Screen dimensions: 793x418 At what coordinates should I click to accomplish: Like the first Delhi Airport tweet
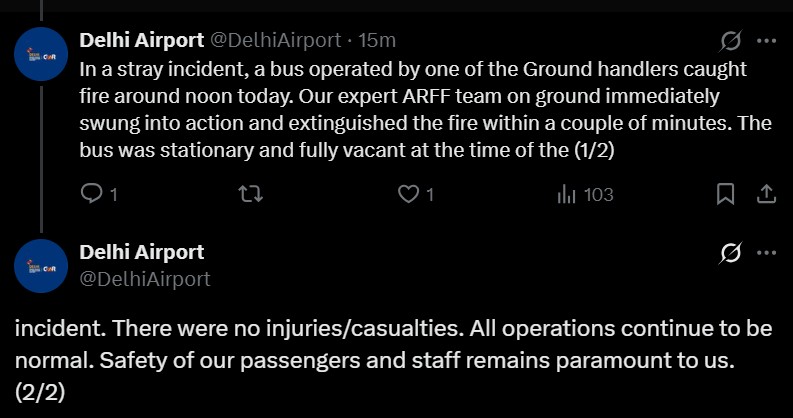pos(409,194)
